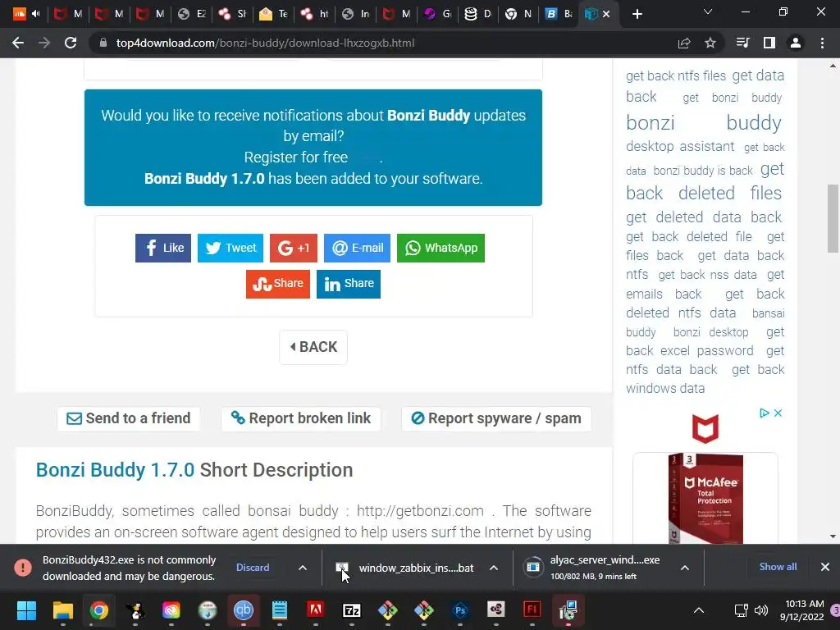
Task: Open the Chrome profile menu
Action: pyautogui.click(x=796, y=43)
